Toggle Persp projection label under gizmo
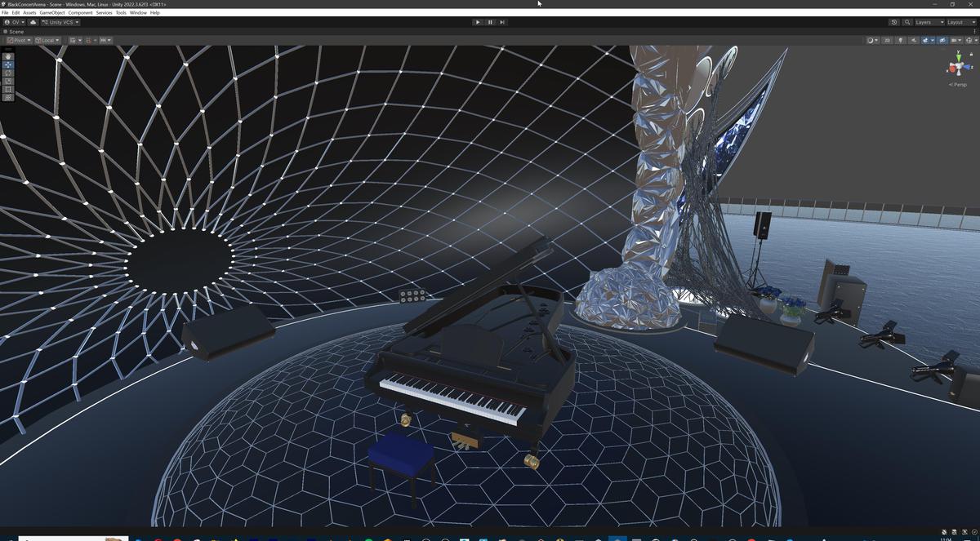 tap(959, 85)
